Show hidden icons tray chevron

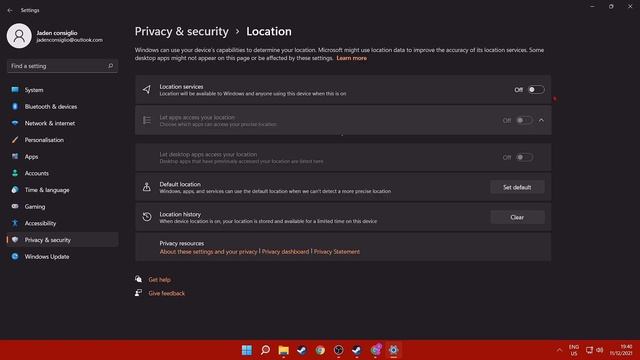(x=559, y=350)
